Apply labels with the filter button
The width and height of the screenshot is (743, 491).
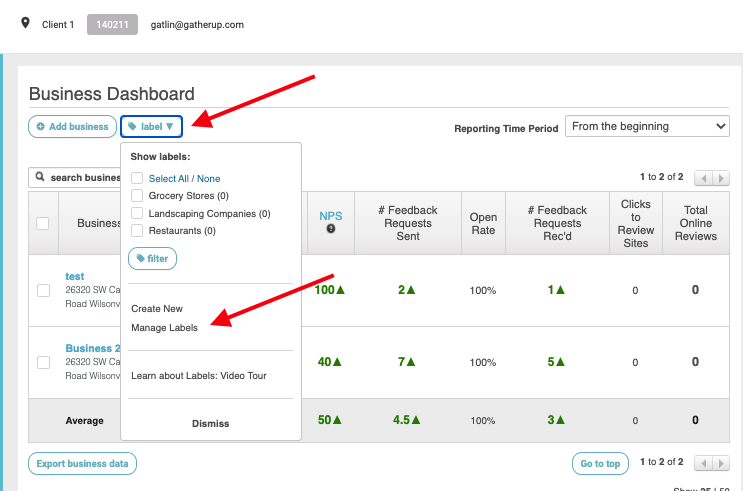(152, 259)
